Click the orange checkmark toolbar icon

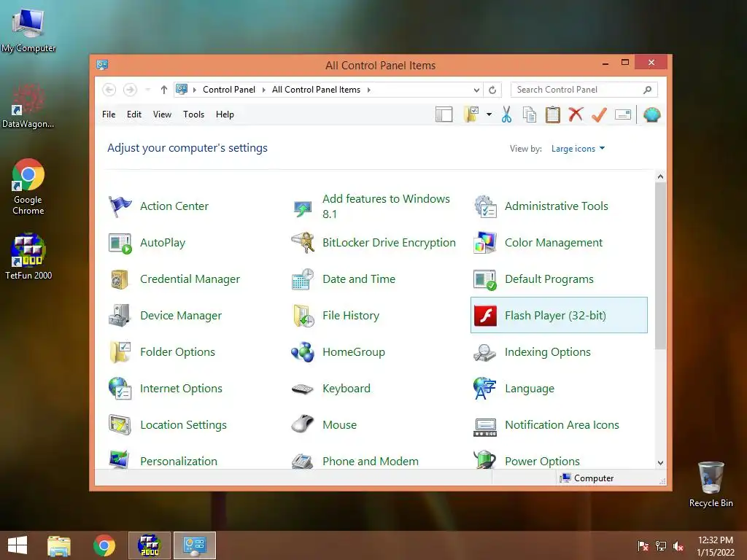coord(599,114)
